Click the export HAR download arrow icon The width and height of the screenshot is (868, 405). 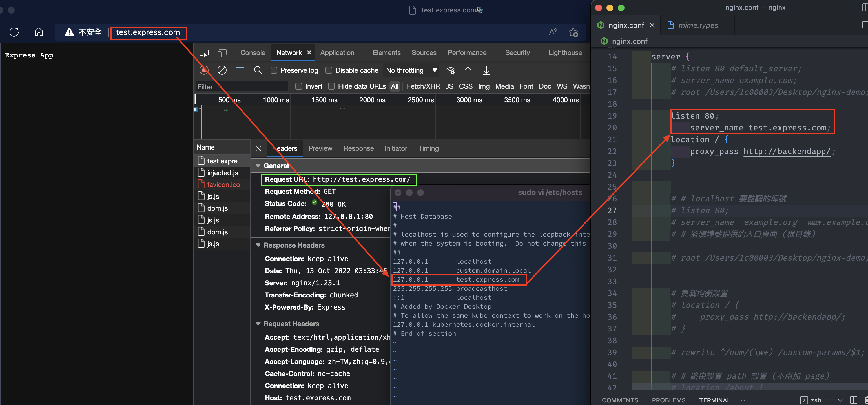click(x=486, y=70)
